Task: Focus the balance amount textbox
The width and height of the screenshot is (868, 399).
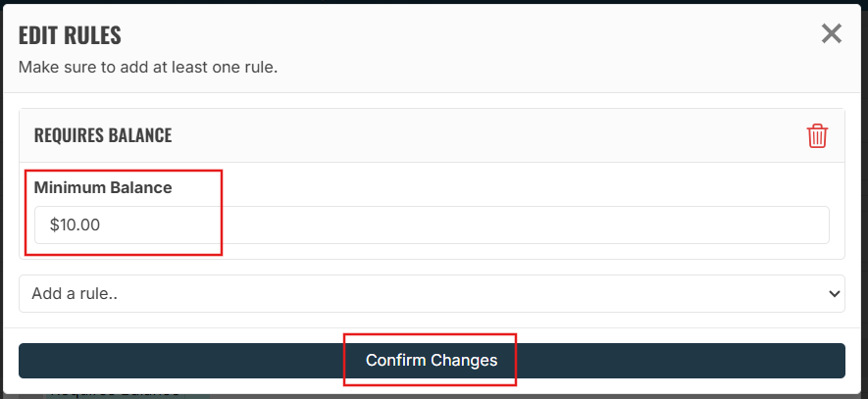Action: click(x=432, y=224)
